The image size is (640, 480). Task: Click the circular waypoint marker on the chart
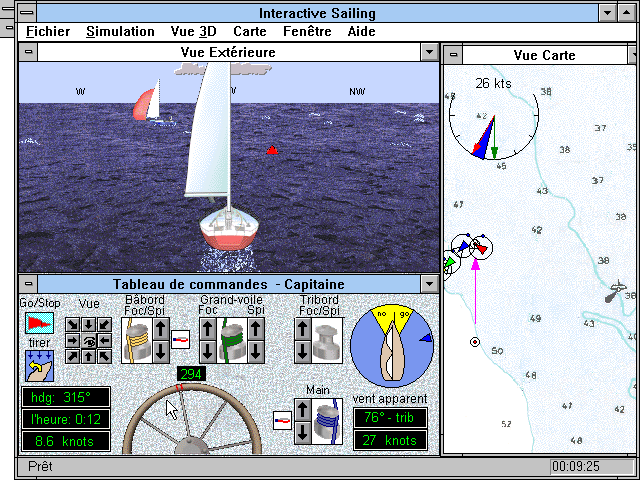[x=475, y=342]
